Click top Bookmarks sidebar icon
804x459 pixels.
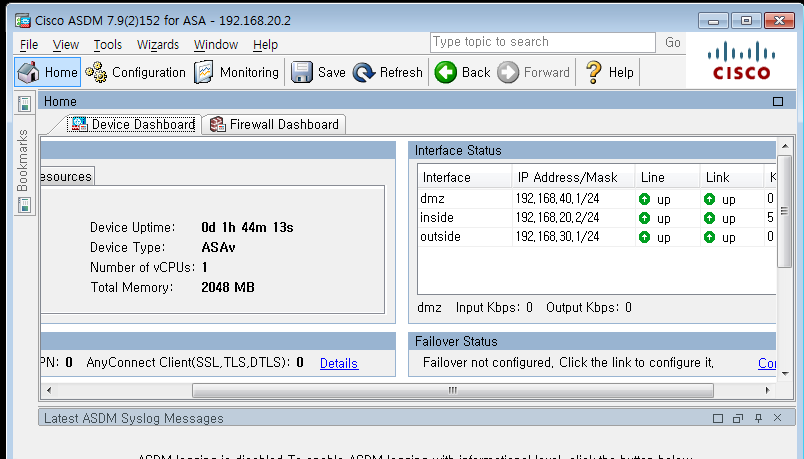click(x=24, y=104)
